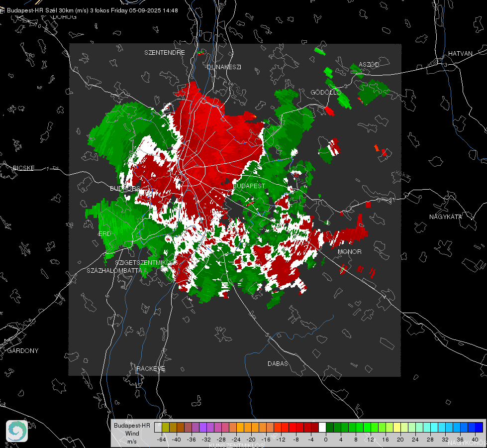Click the RACKEVE town label
Viewport: 487px width, 448px height.
151,368
